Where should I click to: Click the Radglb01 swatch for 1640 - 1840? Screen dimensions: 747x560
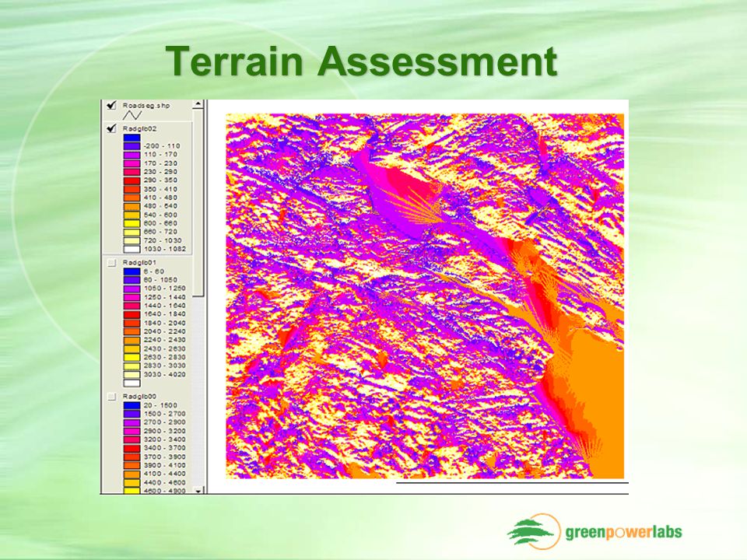[132, 314]
